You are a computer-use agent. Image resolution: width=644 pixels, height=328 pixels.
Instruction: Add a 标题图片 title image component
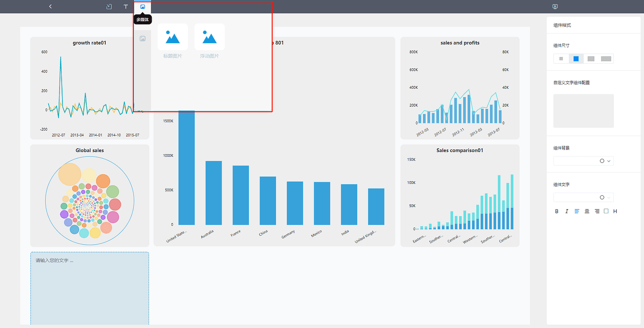[x=173, y=37]
